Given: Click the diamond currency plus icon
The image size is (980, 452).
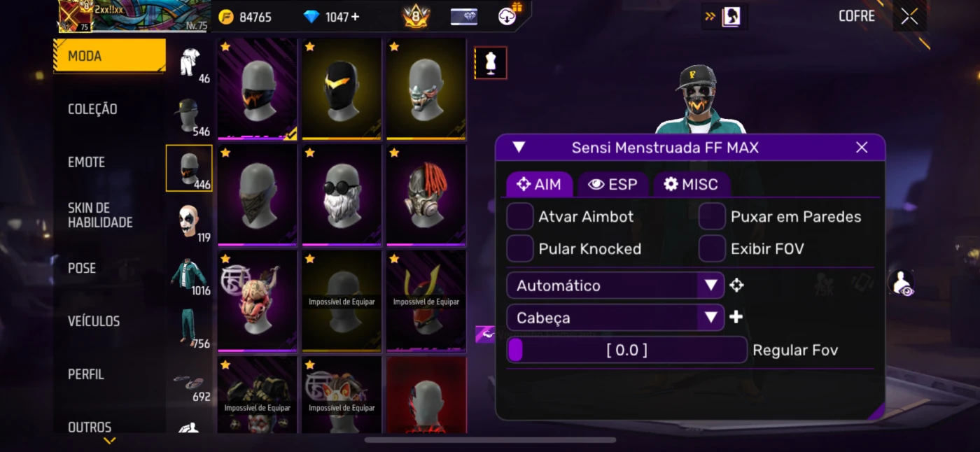Looking at the screenshot, I should click(356, 17).
